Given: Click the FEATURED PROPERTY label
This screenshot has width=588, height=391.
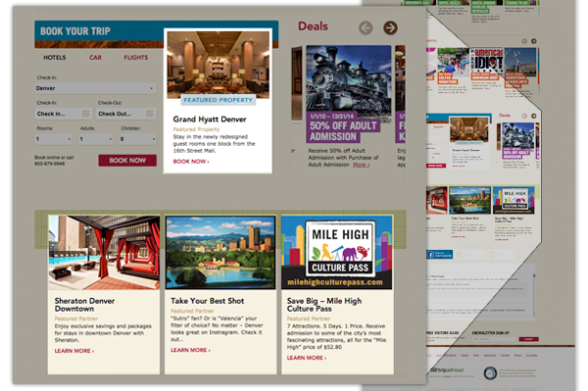Looking at the screenshot, I should click(218, 100).
